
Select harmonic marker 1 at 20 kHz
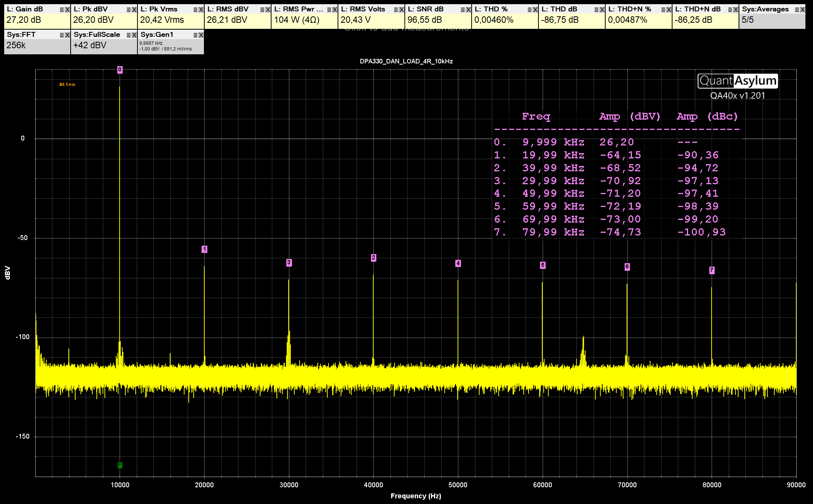[204, 249]
